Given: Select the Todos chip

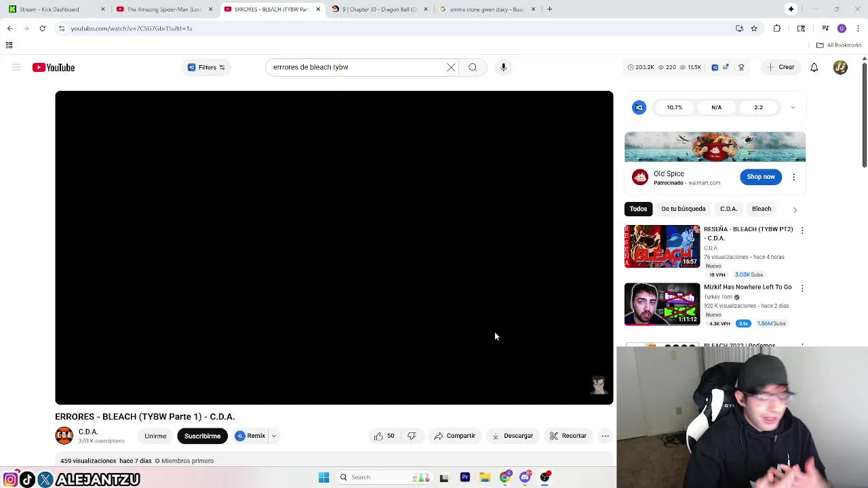Looking at the screenshot, I should point(638,209).
